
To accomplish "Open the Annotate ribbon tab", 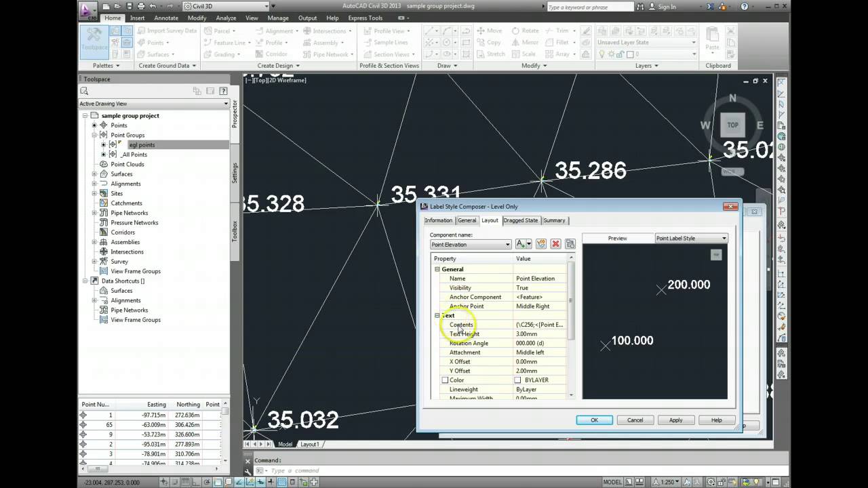I will [x=166, y=18].
